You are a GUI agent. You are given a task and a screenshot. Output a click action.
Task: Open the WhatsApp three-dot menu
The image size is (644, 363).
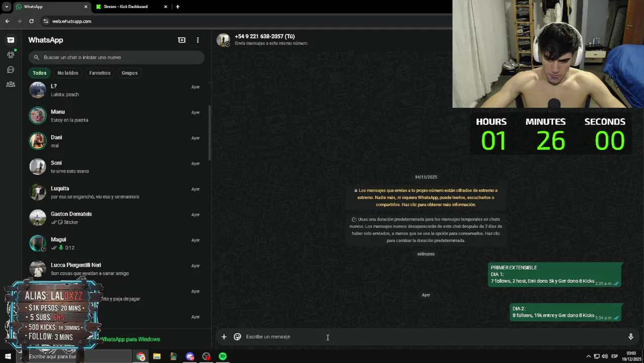tap(198, 40)
